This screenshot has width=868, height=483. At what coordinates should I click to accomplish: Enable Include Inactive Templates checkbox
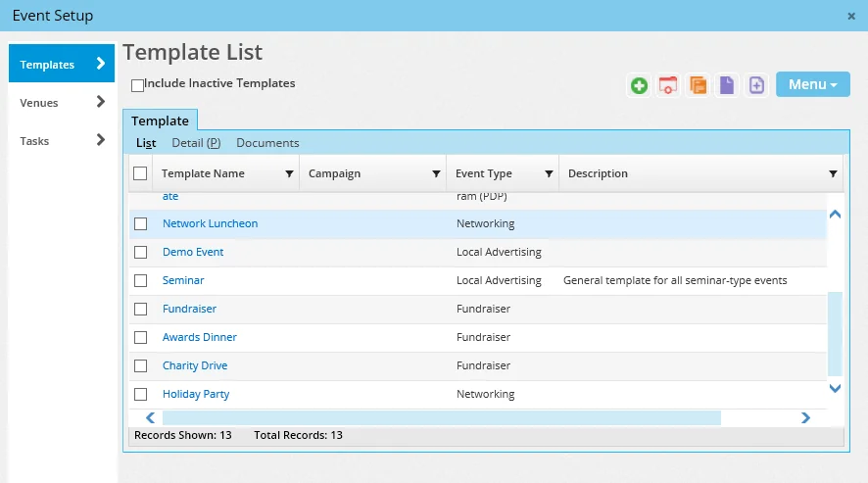click(x=138, y=85)
